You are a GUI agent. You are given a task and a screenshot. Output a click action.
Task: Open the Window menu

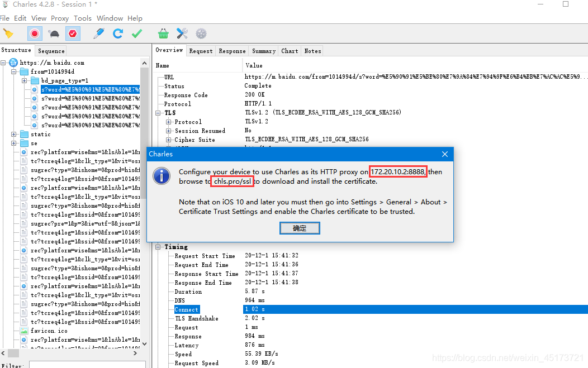pyautogui.click(x=110, y=18)
